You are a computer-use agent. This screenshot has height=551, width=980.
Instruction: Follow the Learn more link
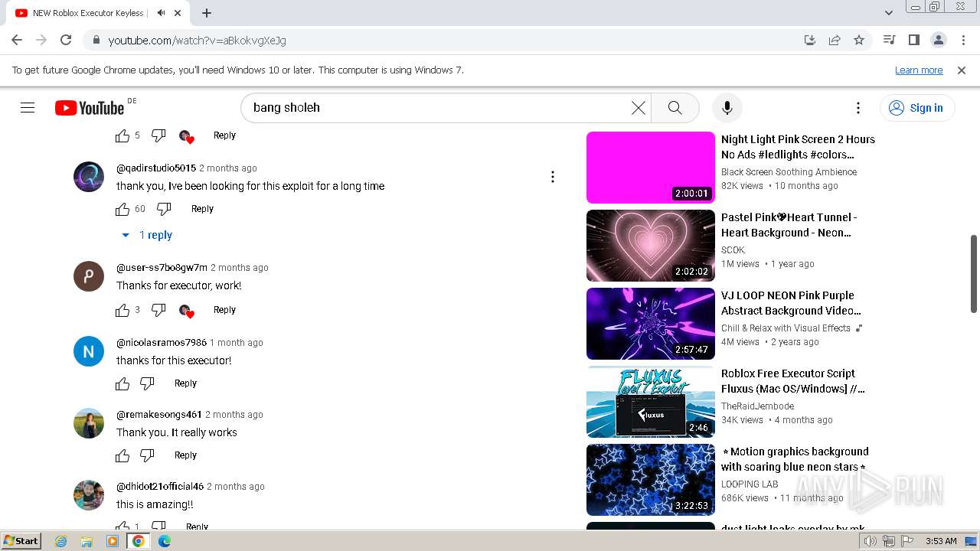pos(919,70)
